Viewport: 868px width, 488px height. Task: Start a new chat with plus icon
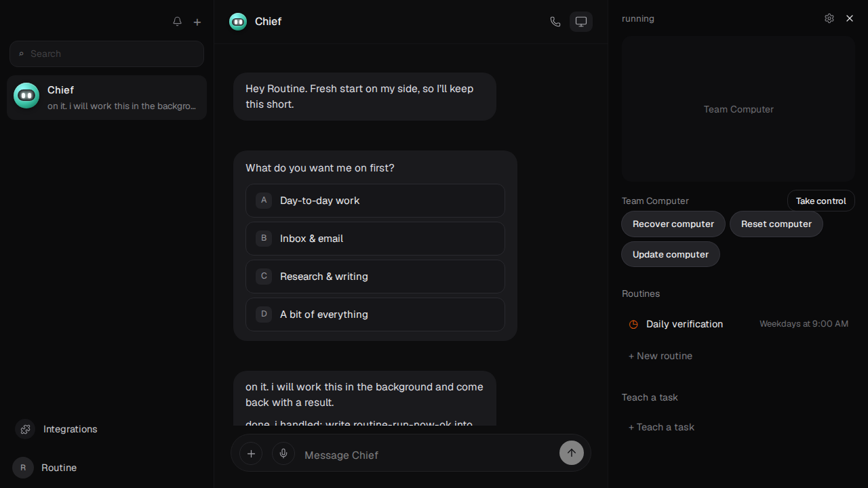[x=197, y=22]
